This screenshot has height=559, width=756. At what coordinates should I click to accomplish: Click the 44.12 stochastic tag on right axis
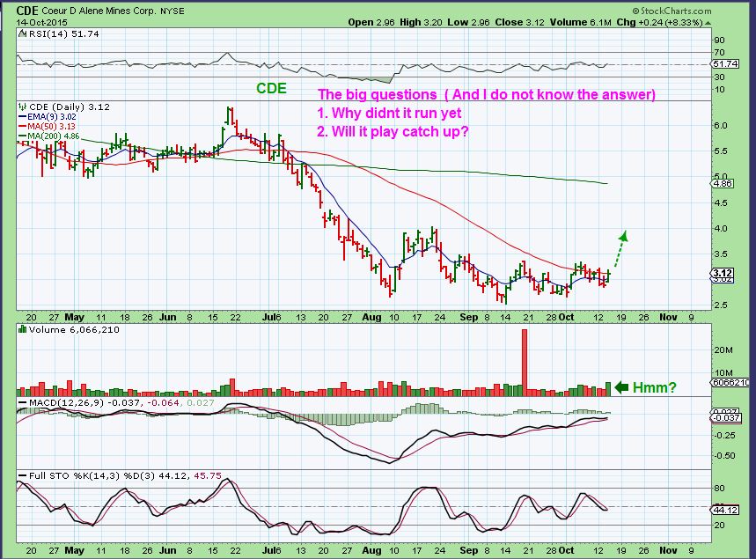(725, 510)
